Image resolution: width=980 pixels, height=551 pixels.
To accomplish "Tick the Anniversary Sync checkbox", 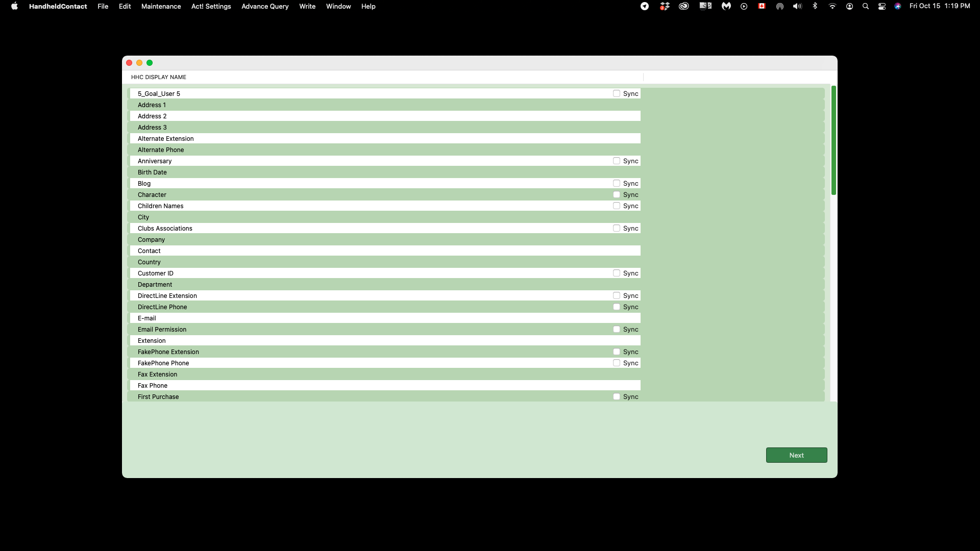I will coord(617,161).
